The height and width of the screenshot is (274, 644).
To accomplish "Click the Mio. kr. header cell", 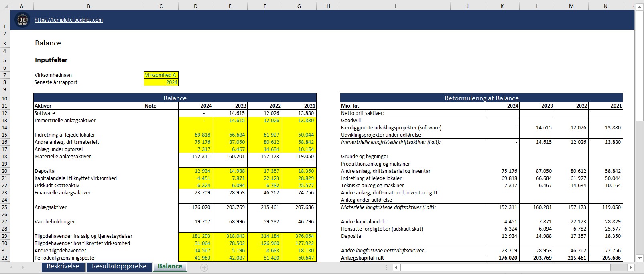I will pyautogui.click(x=350, y=106).
